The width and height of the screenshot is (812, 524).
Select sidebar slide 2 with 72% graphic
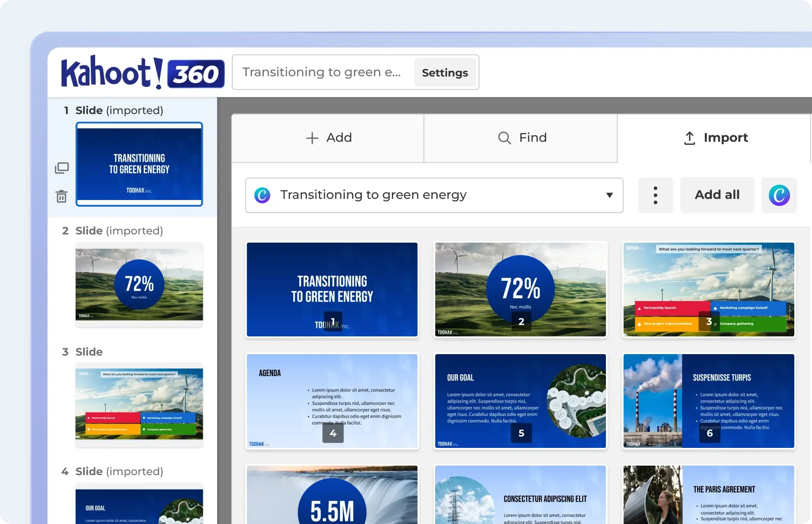pyautogui.click(x=139, y=284)
